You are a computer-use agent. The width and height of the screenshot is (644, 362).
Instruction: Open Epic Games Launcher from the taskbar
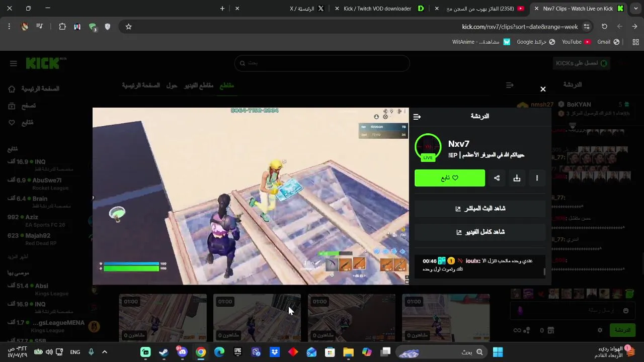pyautogui.click(x=237, y=352)
